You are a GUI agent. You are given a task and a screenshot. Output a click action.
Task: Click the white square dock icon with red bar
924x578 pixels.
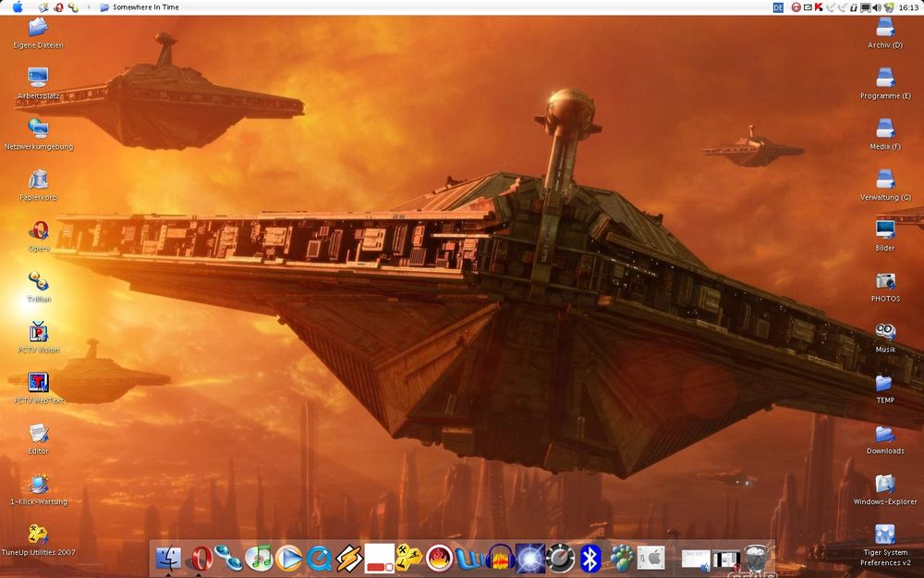pyautogui.click(x=380, y=558)
